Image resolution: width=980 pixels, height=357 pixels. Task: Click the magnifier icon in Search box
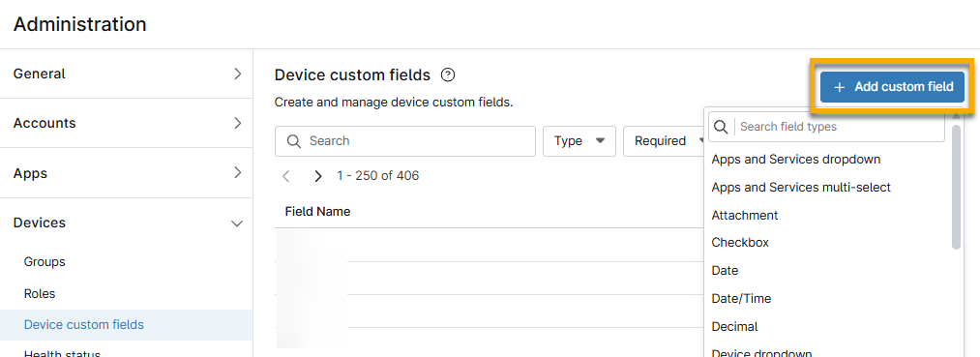click(x=294, y=140)
